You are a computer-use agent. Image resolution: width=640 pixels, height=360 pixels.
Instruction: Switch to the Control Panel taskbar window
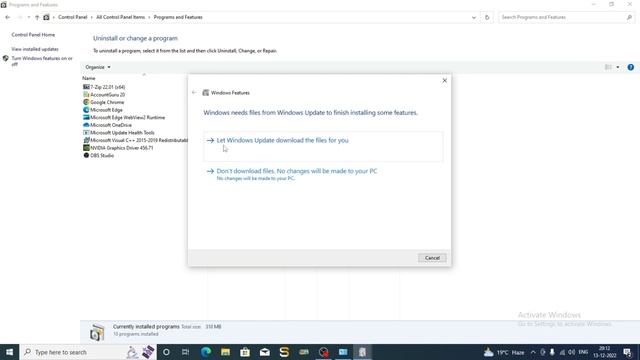pos(343,352)
